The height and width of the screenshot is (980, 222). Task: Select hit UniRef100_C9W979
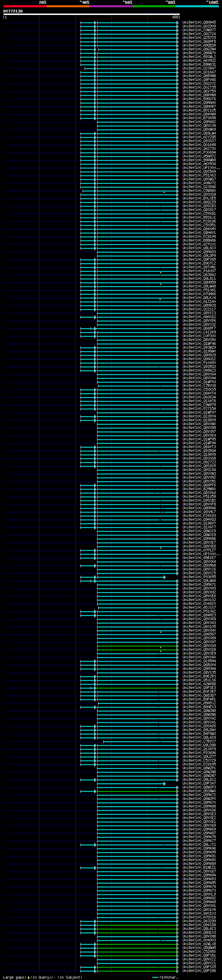pyautogui.click(x=199, y=405)
